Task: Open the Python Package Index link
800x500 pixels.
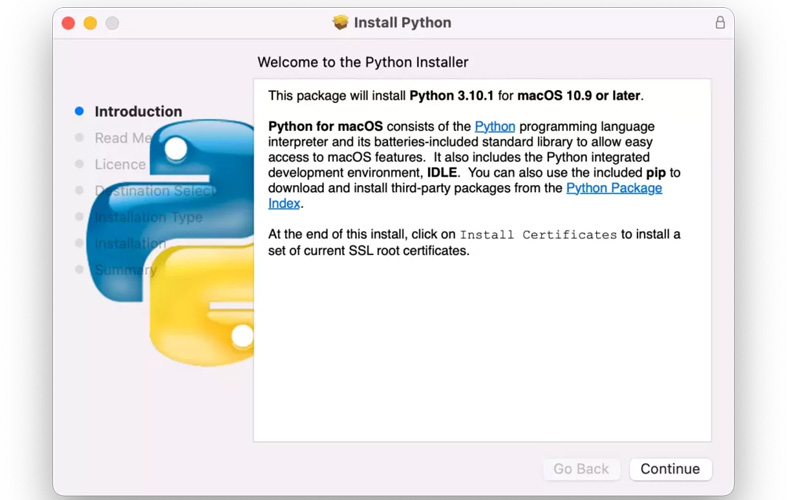Action: 614,188
